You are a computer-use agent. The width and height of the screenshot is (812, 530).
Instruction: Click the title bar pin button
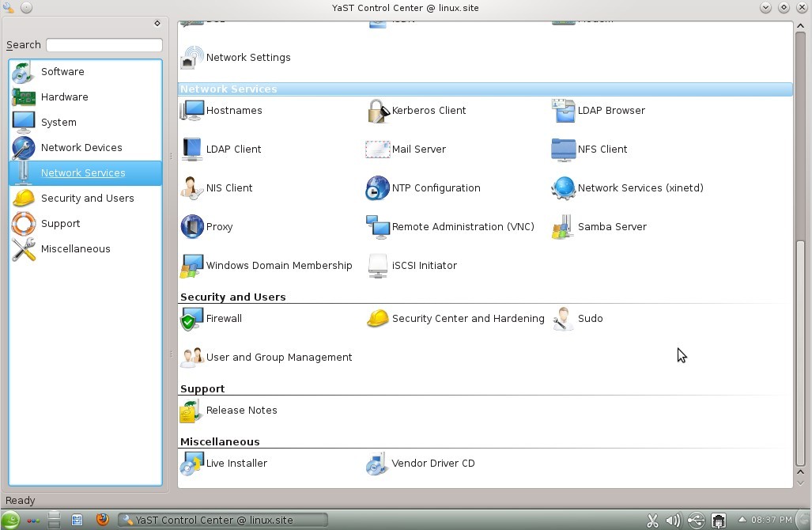click(26, 8)
